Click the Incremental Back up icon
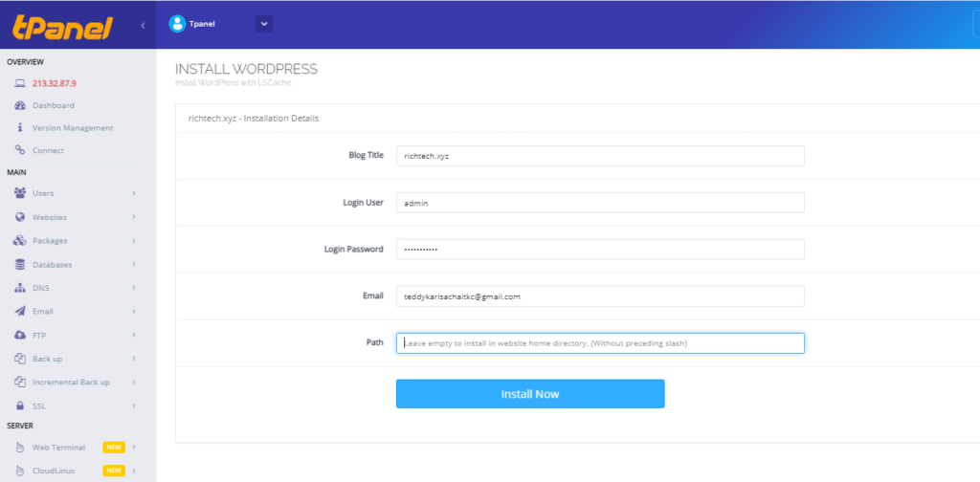This screenshot has width=980, height=482. pyautogui.click(x=19, y=382)
